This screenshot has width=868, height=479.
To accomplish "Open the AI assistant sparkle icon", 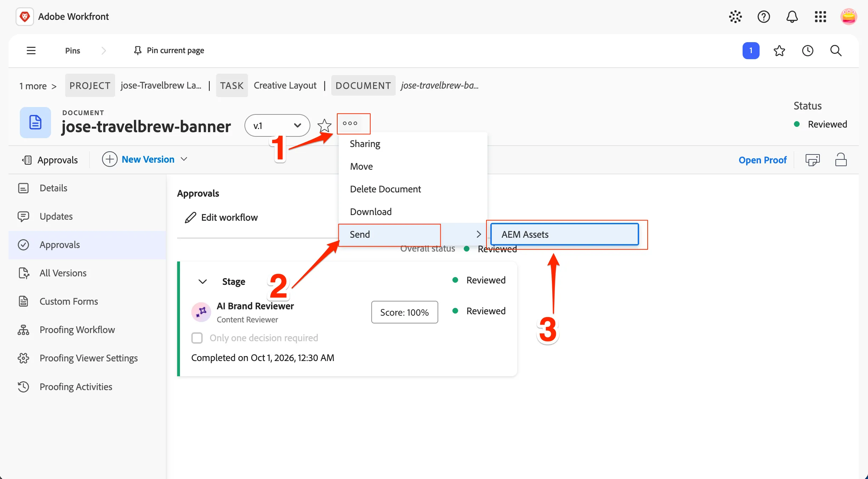I will (735, 17).
